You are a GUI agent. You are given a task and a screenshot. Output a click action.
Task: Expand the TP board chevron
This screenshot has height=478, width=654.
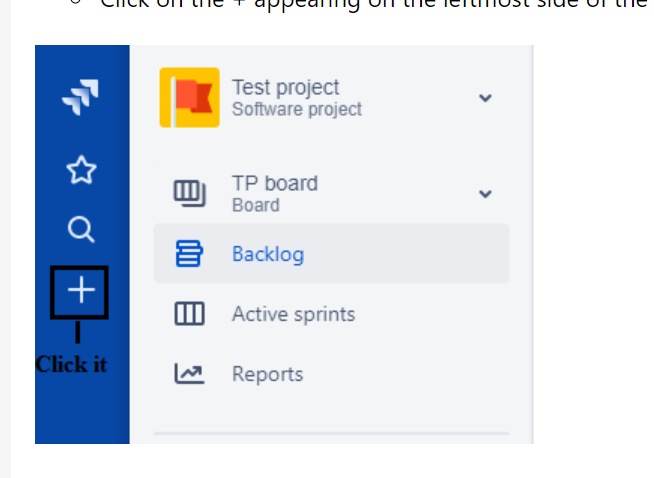(x=485, y=194)
